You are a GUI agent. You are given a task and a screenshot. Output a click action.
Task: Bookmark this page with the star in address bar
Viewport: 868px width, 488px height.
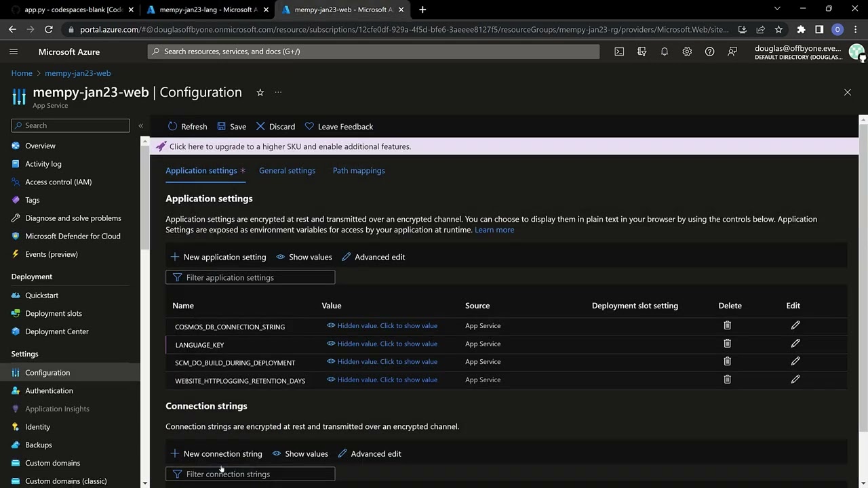point(778,30)
